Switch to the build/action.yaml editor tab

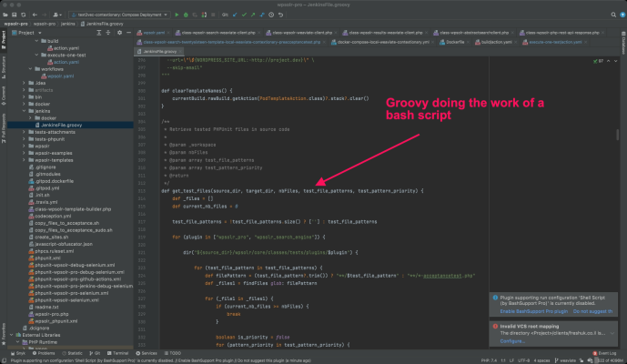point(496,42)
